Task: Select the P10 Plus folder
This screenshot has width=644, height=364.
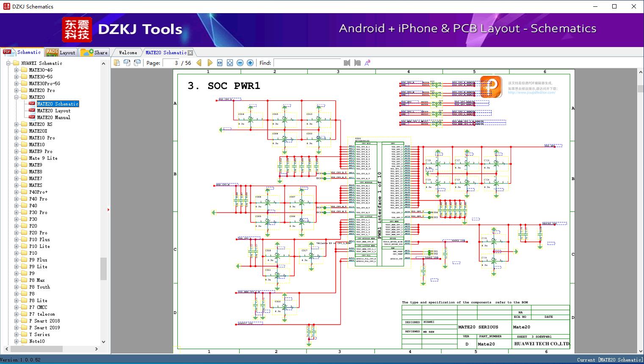Action: click(x=39, y=239)
